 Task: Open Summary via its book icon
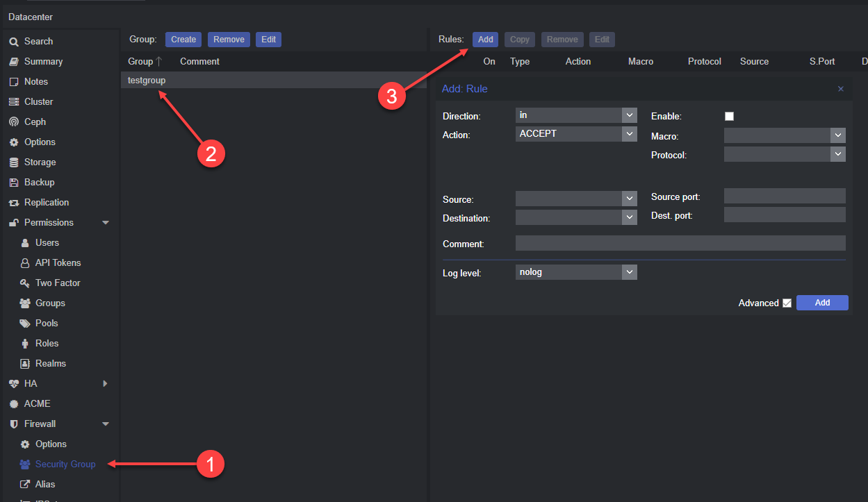point(13,62)
